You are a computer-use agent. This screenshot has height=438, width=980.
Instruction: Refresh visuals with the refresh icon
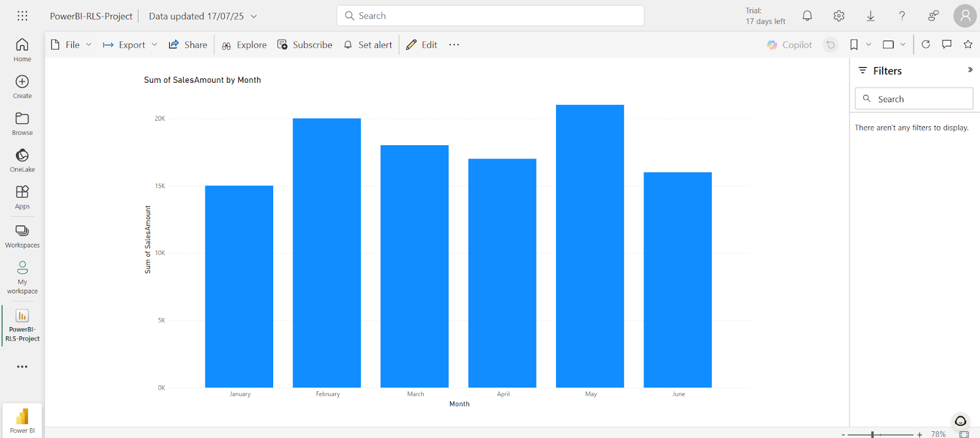click(926, 44)
